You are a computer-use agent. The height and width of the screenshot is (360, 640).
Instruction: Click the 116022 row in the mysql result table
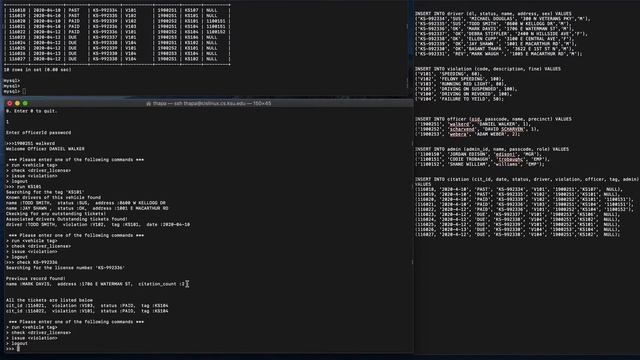117,32
